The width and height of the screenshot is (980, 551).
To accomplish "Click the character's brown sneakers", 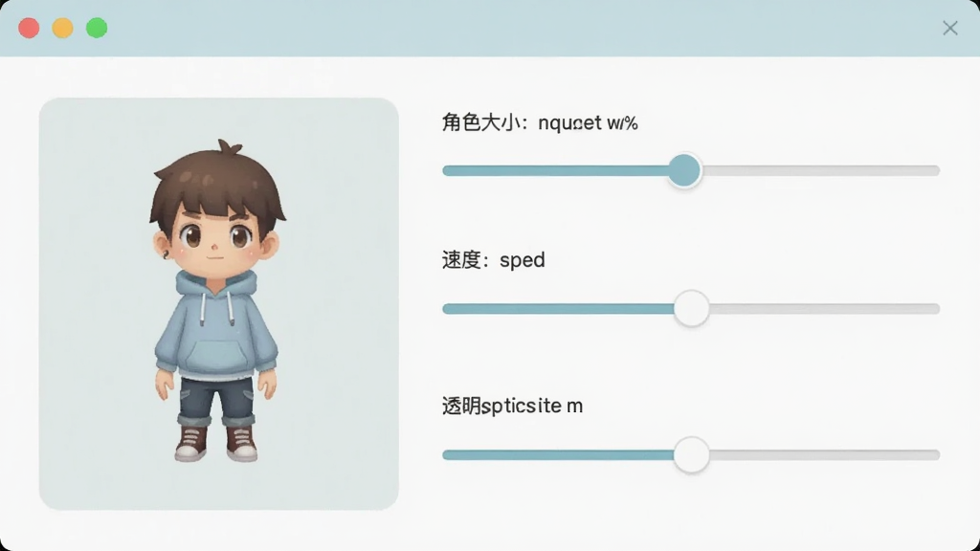I will coord(216,442).
